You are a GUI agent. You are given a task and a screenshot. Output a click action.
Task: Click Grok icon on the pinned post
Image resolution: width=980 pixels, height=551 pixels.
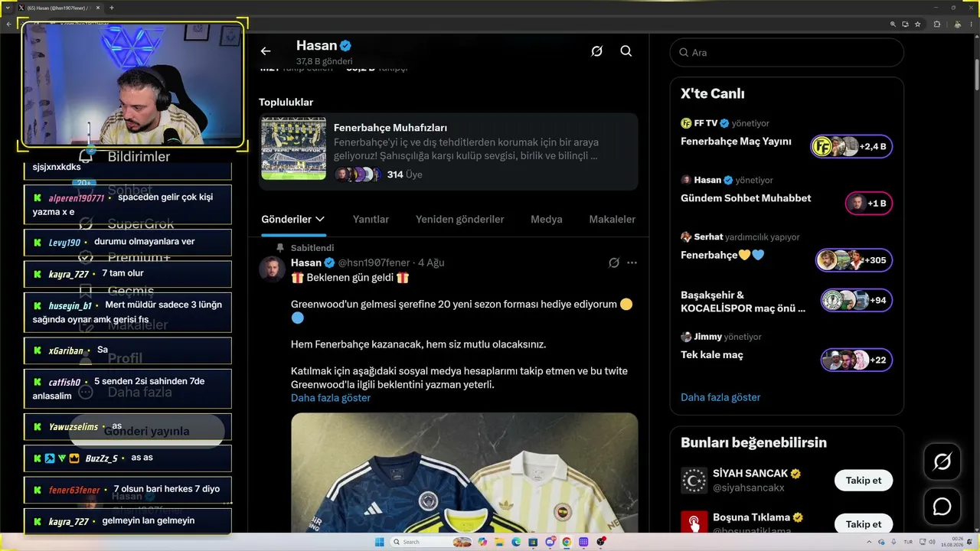[x=613, y=262]
